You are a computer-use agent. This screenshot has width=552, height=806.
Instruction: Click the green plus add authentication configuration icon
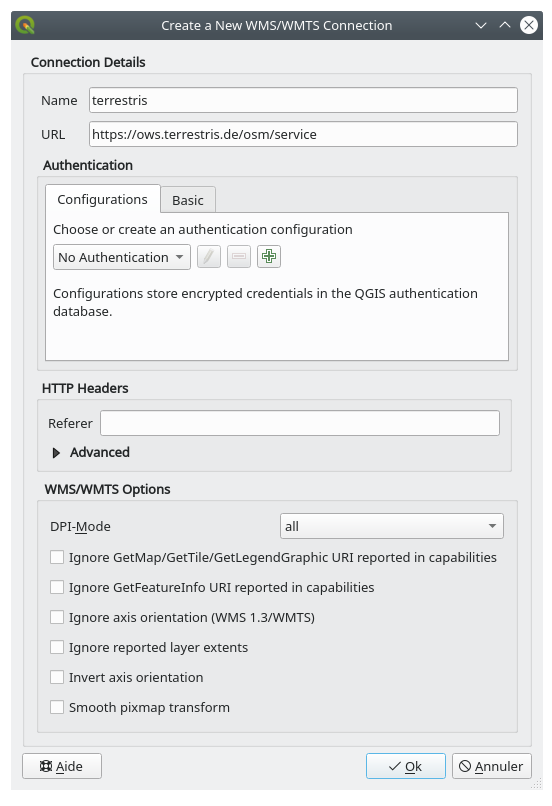tap(269, 257)
